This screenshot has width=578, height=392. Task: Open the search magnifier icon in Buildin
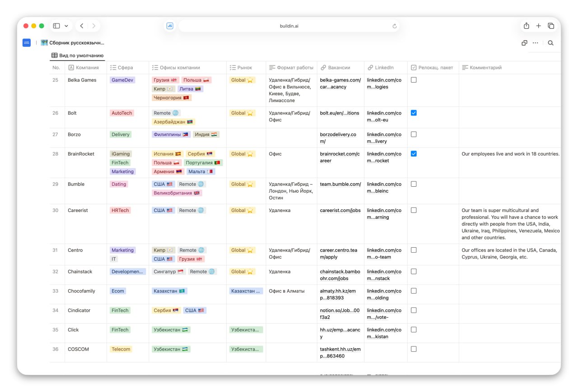pos(550,43)
